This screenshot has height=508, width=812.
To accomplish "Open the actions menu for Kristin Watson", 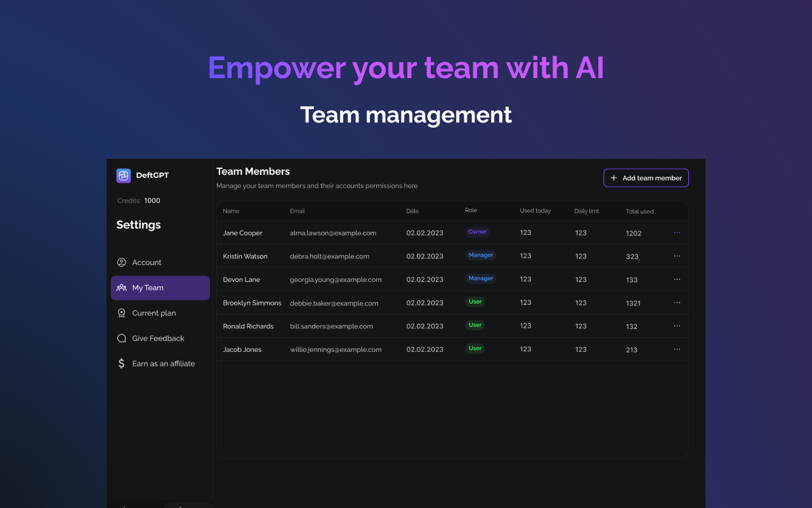I will [677, 256].
